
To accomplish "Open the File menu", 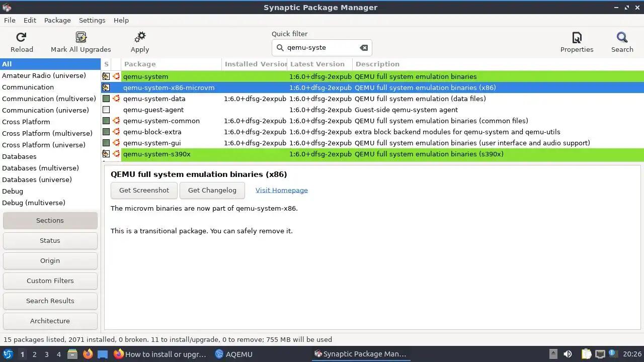I will pos(10,20).
